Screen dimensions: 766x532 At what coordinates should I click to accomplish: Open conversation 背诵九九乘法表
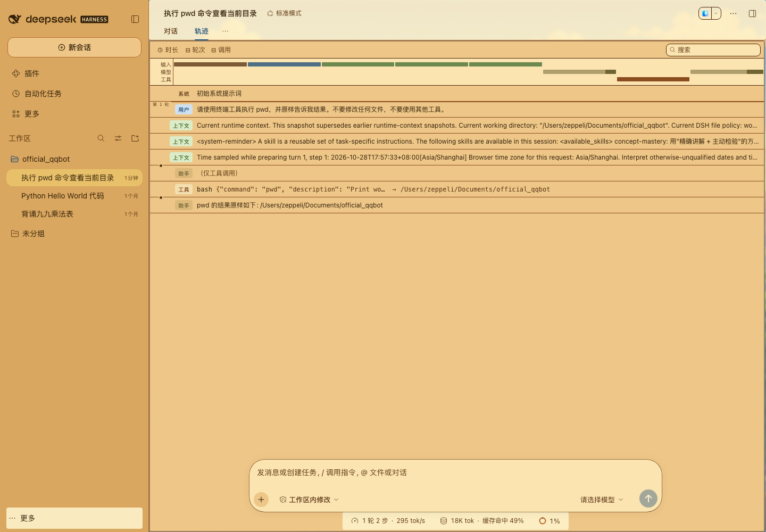[74, 214]
